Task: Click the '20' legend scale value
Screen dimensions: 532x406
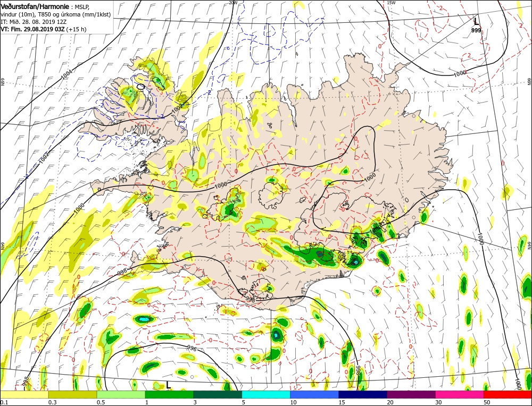Action: point(389,402)
